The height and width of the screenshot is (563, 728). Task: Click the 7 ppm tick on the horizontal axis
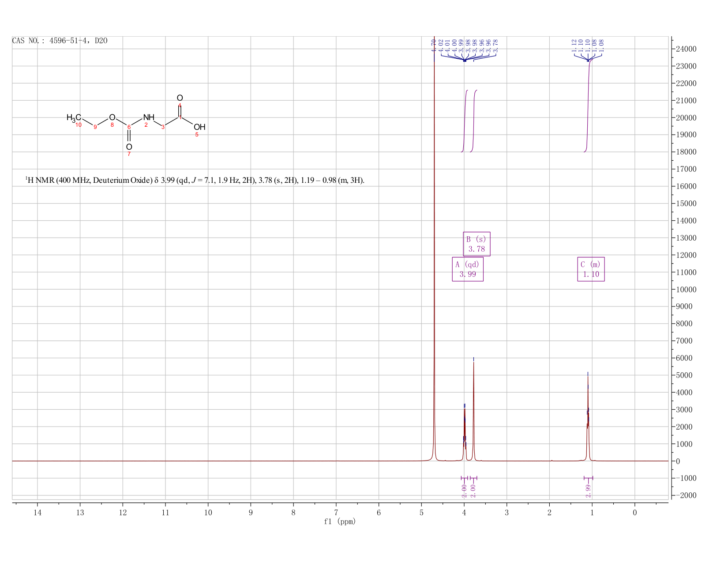click(x=336, y=512)
